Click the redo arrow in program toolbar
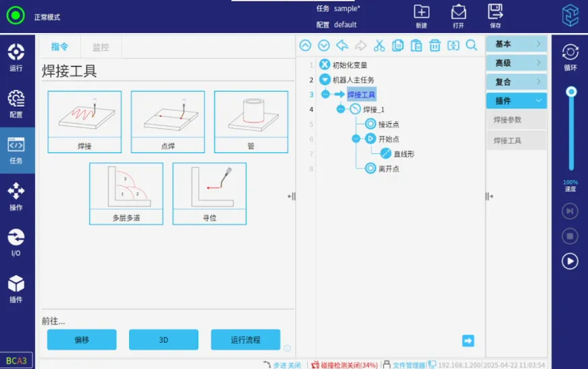 [x=361, y=46]
